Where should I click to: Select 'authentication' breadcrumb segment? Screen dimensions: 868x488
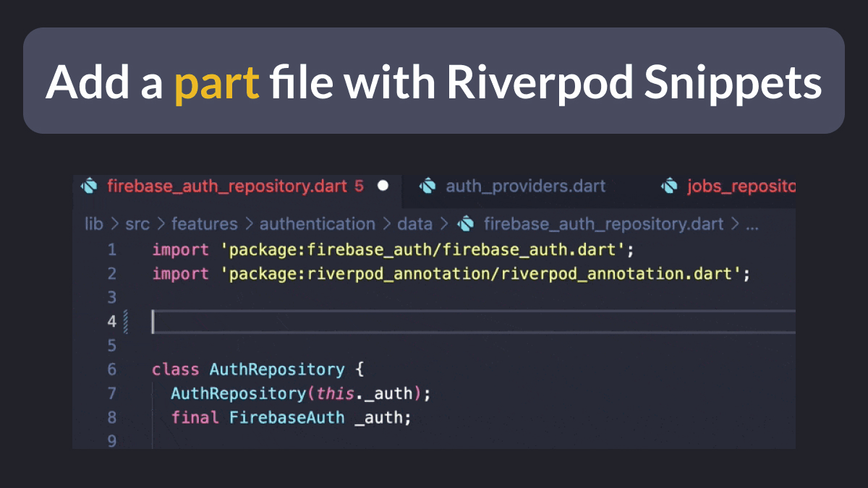tap(318, 224)
